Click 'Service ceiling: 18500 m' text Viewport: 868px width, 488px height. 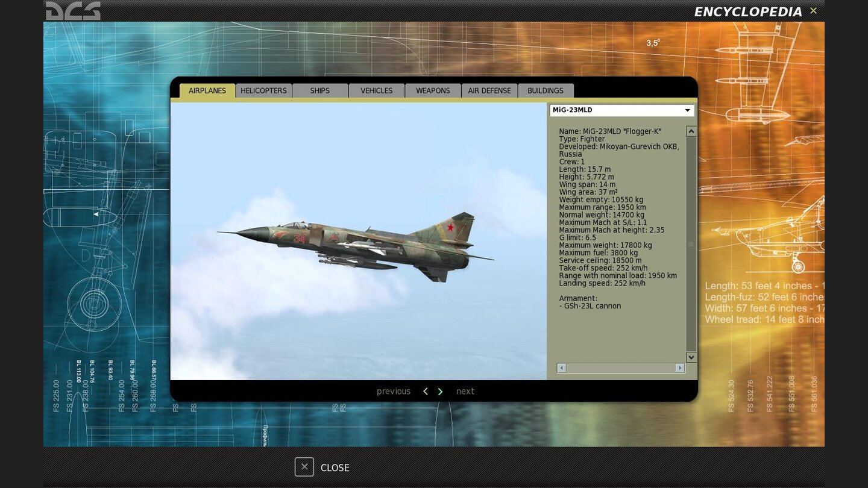[x=600, y=260]
